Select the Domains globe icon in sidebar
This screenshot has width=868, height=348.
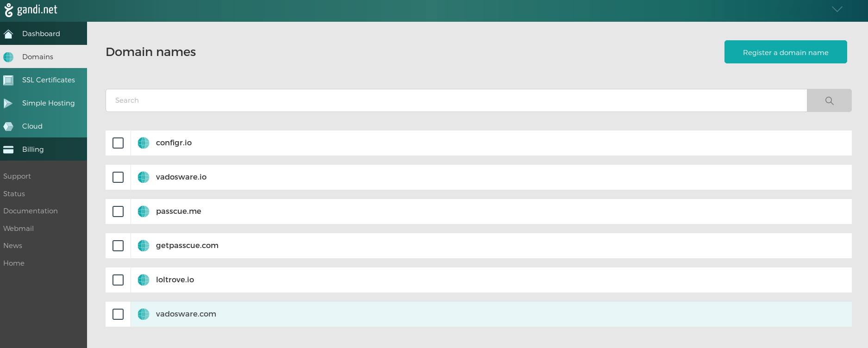tap(8, 57)
